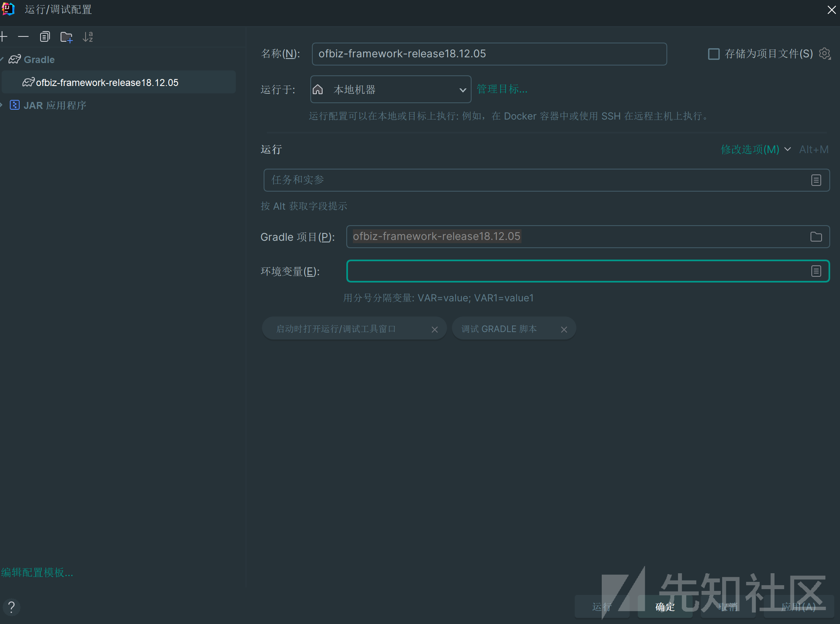Click the Apply button
This screenshot has height=624, width=840.
(798, 606)
